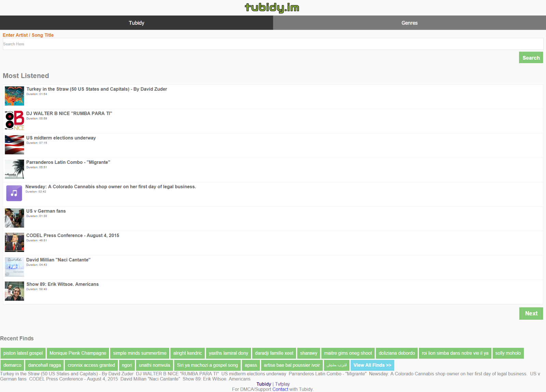Switch to the Genres tab
The height and width of the screenshot is (392, 546).
click(x=409, y=23)
